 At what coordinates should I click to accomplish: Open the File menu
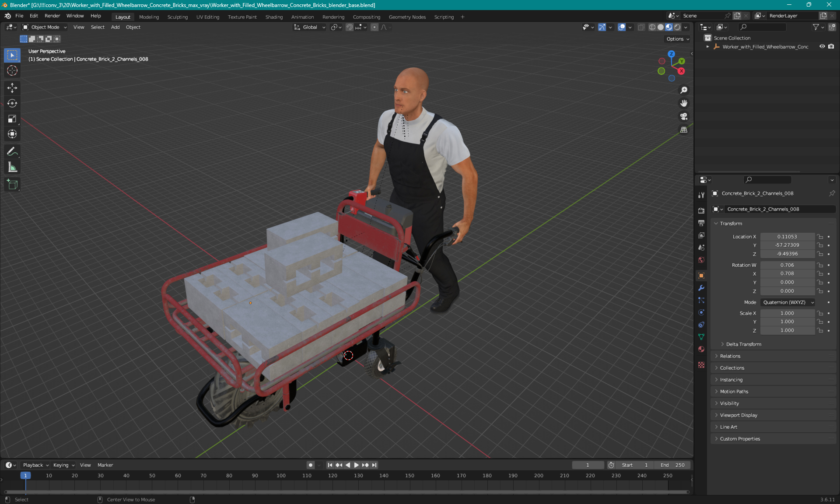(19, 16)
